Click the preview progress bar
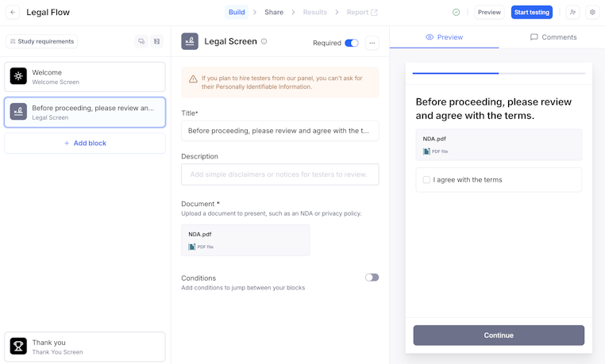 point(499,73)
